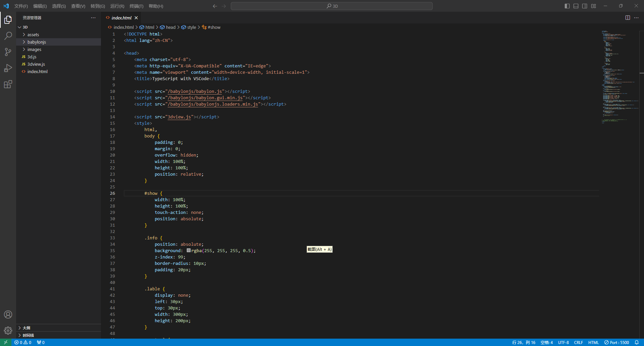Open the Explorer view in activity bar

pyautogui.click(x=8, y=20)
